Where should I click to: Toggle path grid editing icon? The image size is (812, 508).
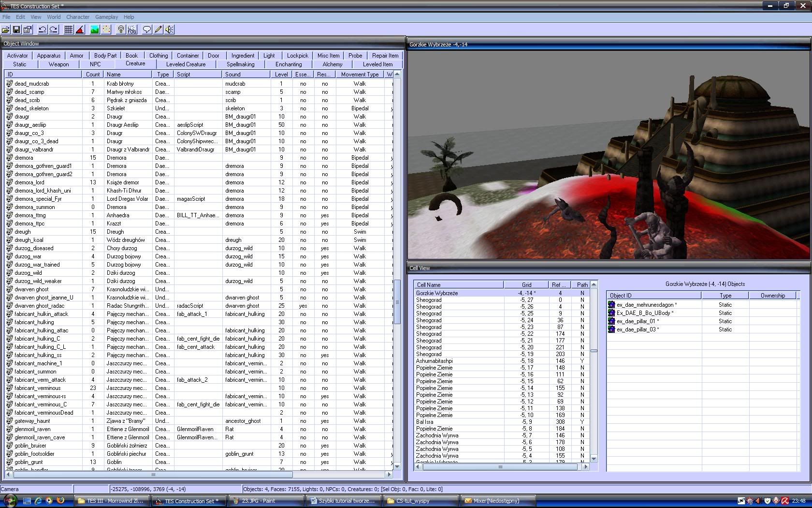point(106,30)
